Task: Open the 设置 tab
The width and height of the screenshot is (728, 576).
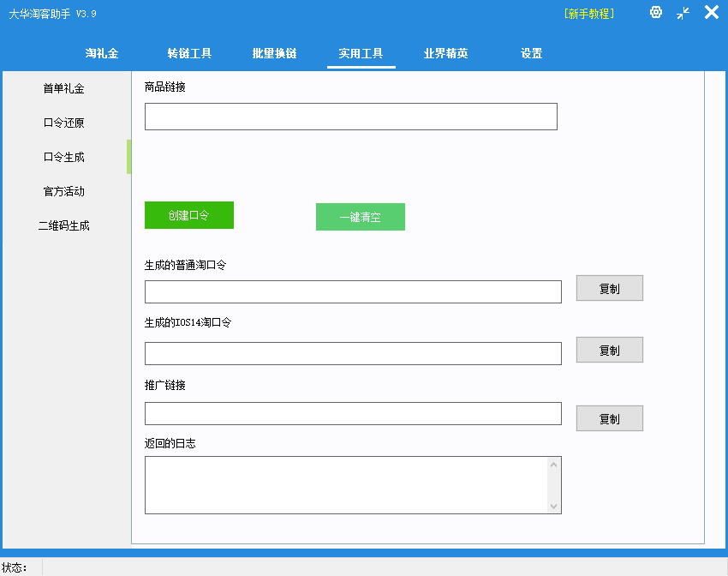Action: (x=532, y=53)
